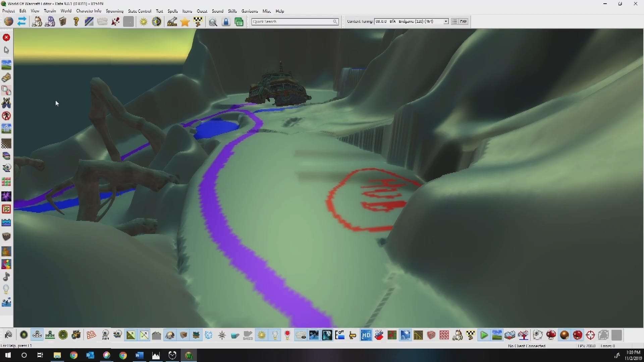Select the arrow pointer tool in sidebar

[x=6, y=50]
